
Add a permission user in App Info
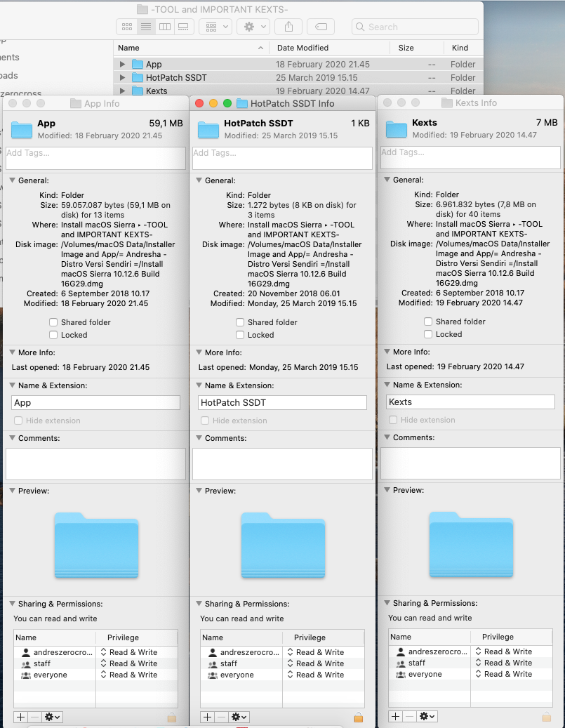point(20,717)
